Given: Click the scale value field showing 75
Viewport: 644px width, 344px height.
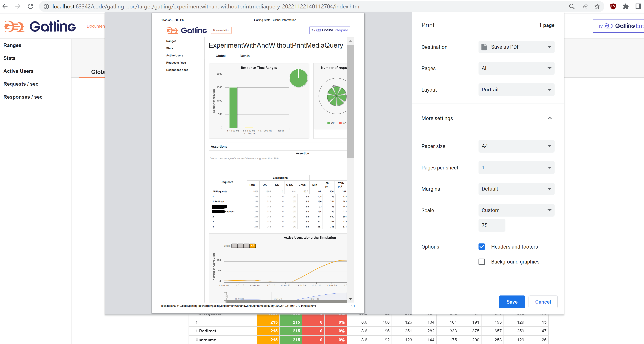Looking at the screenshot, I should pyautogui.click(x=492, y=225).
